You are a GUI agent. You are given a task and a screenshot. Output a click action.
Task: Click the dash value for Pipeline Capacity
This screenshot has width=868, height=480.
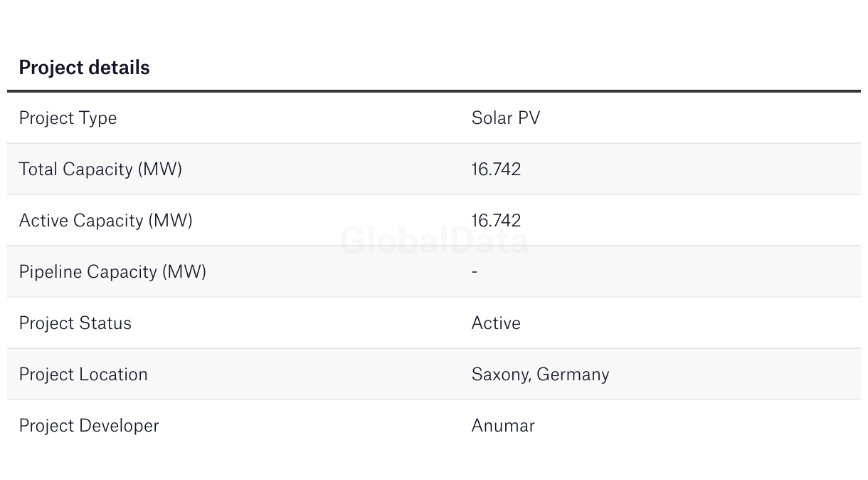tap(475, 271)
